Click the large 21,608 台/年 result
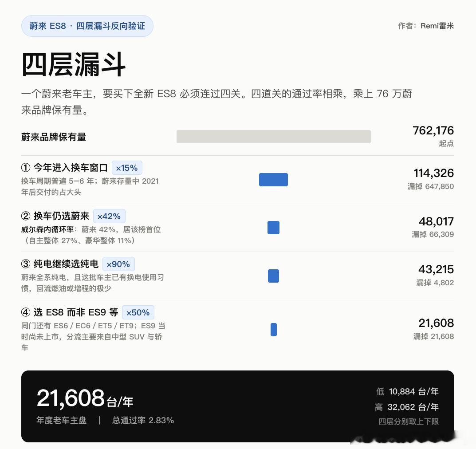 click(85, 398)
